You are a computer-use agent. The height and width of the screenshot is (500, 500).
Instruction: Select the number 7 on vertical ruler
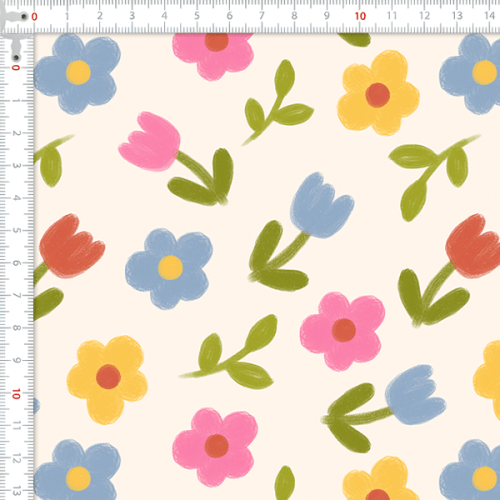click(16, 296)
